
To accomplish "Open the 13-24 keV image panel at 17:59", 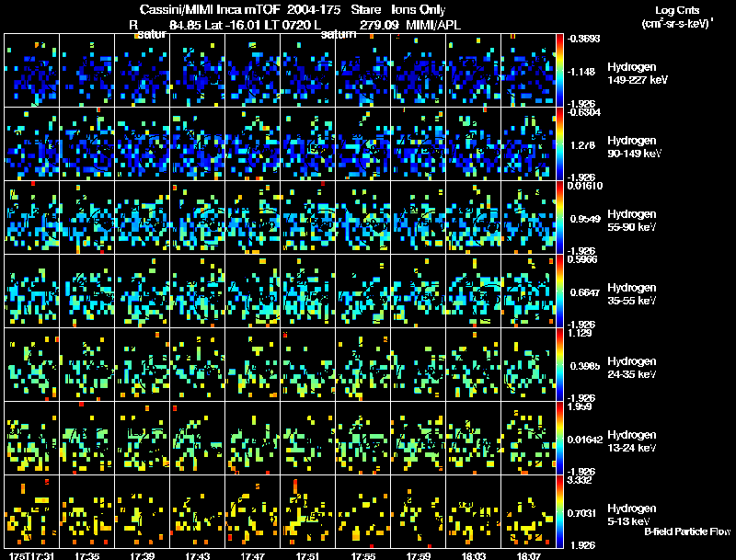I will pyautogui.click(x=419, y=438).
